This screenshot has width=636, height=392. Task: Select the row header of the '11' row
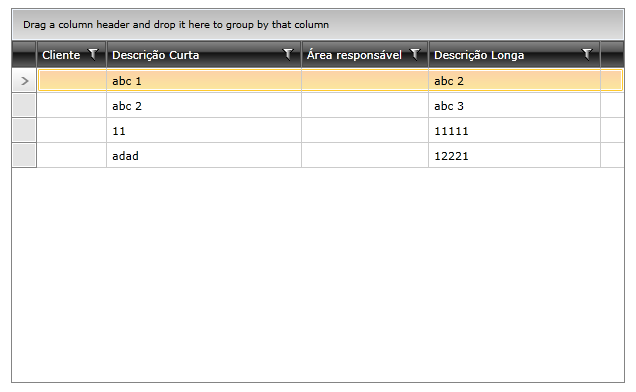click(x=24, y=130)
